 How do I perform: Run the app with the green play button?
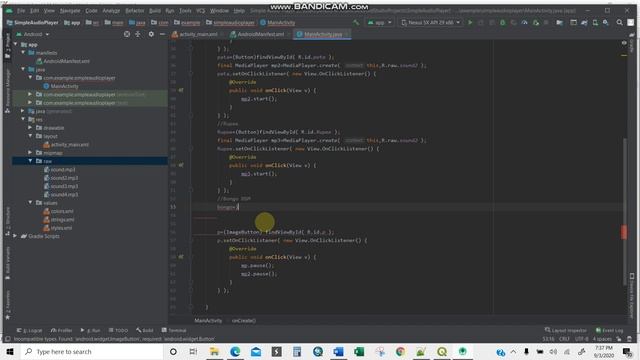pyautogui.click(x=470, y=22)
